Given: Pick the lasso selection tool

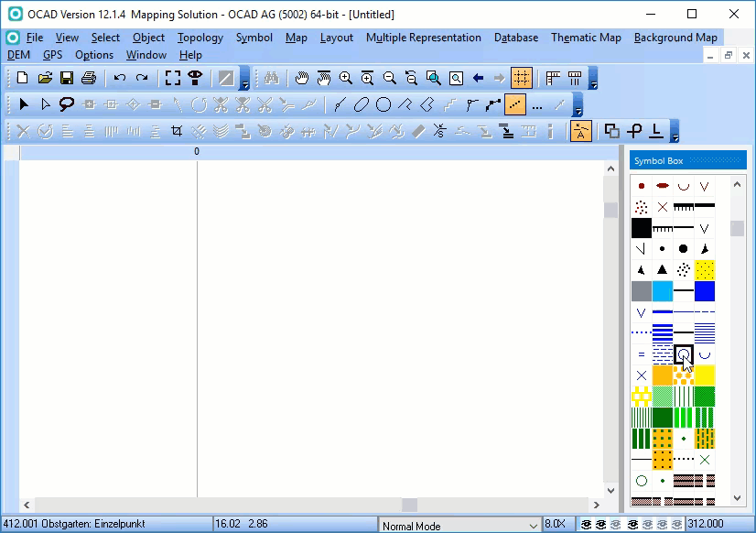Looking at the screenshot, I should (67, 104).
